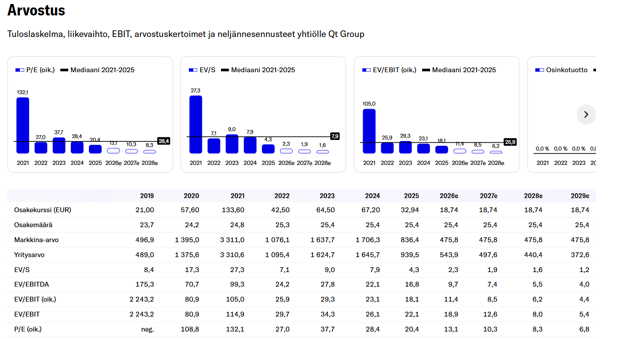The height and width of the screenshot is (339, 644).
Task: Select the 105,0 bar in EV/EBIT chart
Action: (x=369, y=131)
